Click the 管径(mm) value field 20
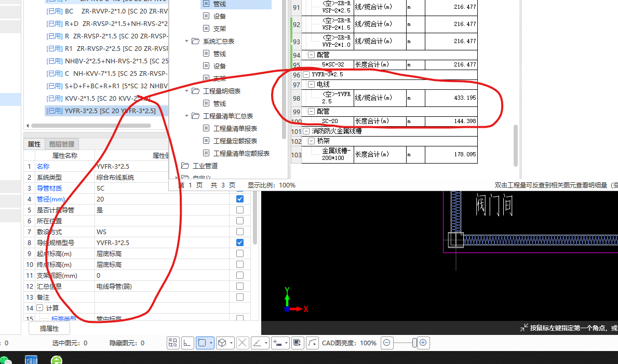Viewport: 618px width, 364px height. tap(163, 199)
